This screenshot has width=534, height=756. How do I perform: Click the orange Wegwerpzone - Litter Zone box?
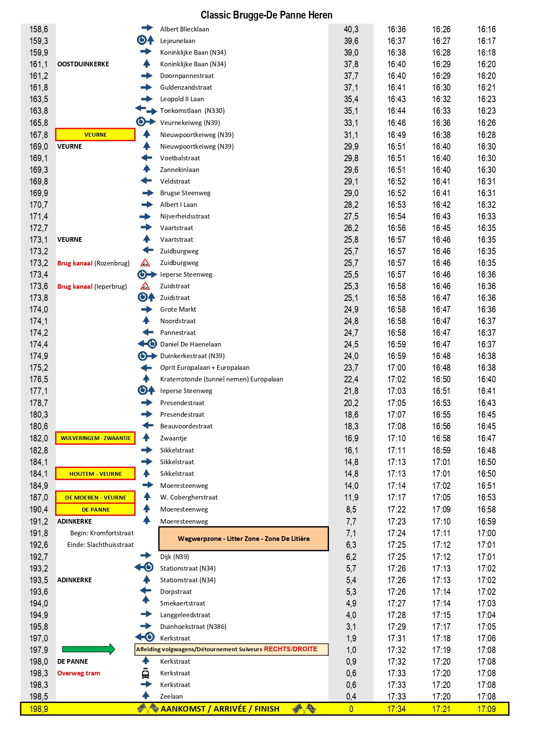point(244,538)
